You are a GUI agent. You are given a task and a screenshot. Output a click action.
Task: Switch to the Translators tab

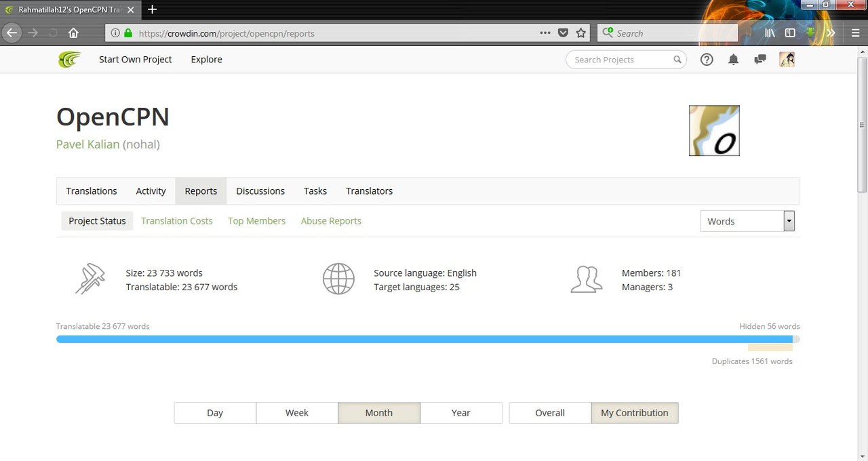tap(369, 191)
